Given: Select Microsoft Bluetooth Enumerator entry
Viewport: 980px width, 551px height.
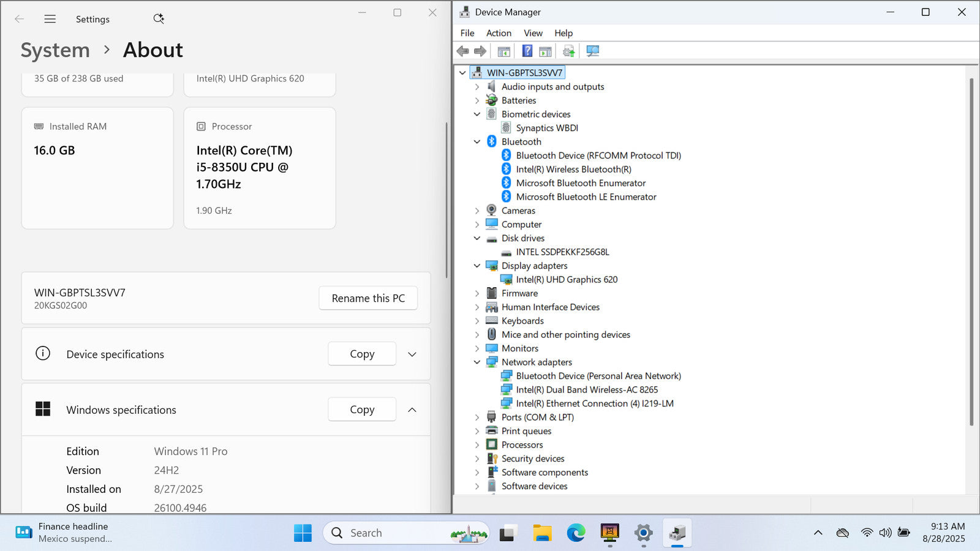Looking at the screenshot, I should coord(581,183).
